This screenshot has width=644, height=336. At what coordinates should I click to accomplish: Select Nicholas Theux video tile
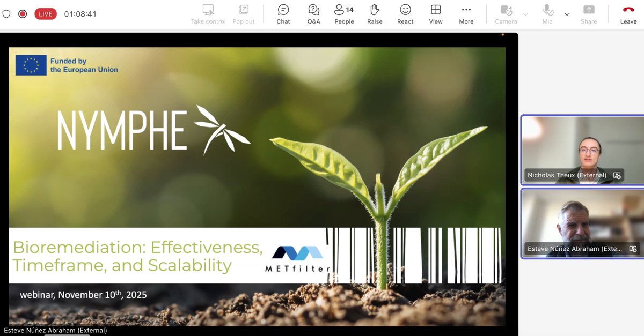tap(582, 150)
